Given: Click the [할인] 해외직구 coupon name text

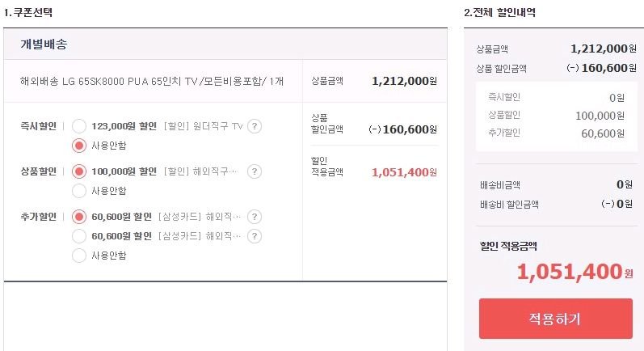Looking at the screenshot, I should (201, 171).
